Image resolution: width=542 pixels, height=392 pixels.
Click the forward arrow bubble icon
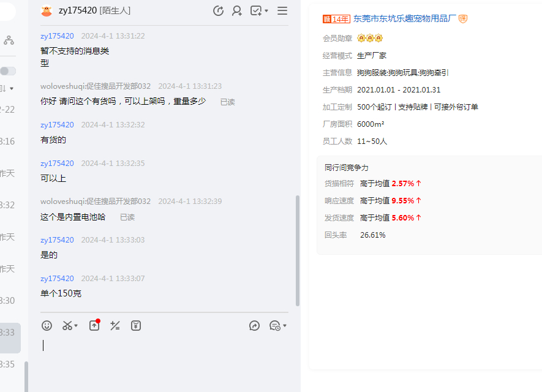[x=255, y=326]
